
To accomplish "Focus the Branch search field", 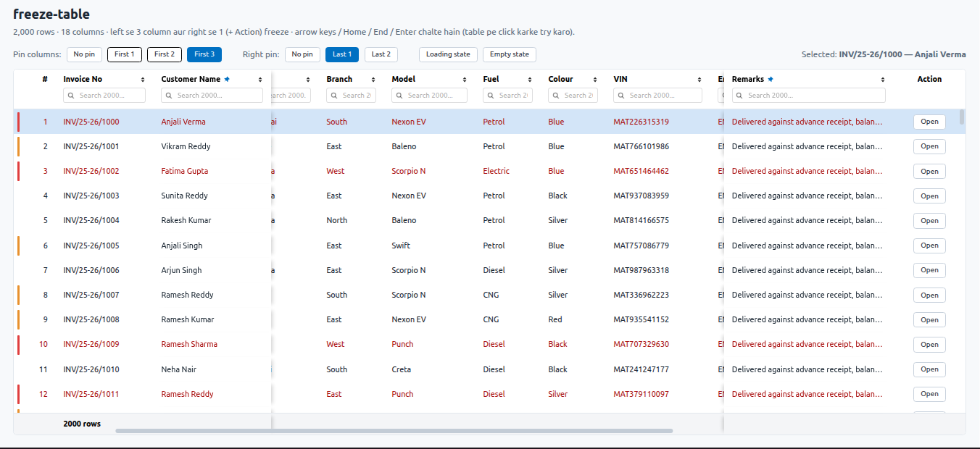I will (x=351, y=95).
